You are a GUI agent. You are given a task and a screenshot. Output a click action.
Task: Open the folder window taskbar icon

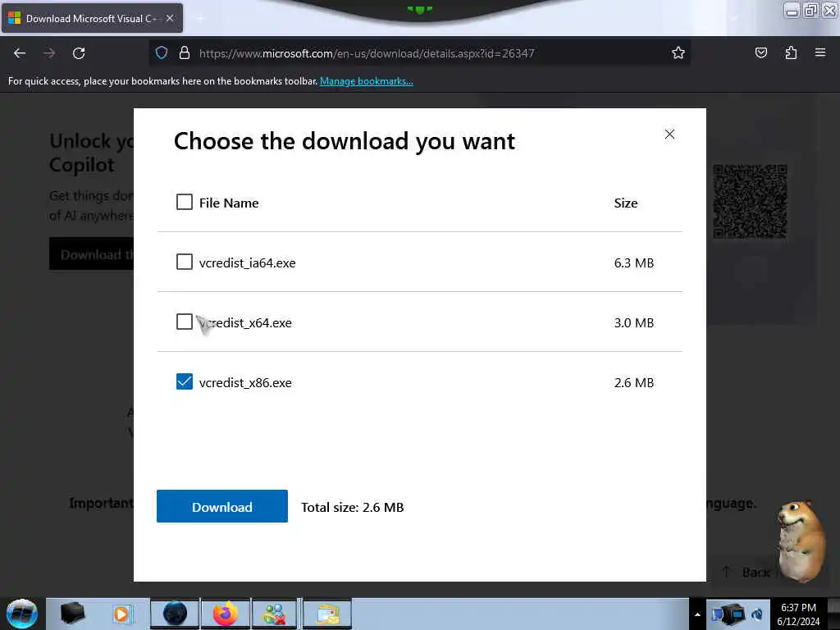click(x=327, y=614)
